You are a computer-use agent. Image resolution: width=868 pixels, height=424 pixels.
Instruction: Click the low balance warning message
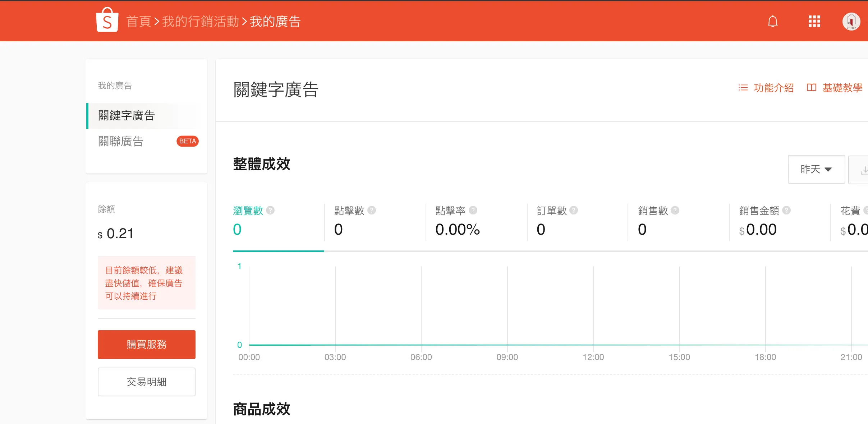pyautogui.click(x=147, y=283)
